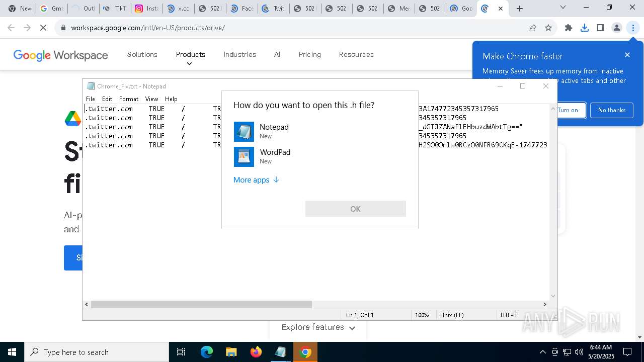
Task: Show hidden system tray icons
Action: coord(542,352)
